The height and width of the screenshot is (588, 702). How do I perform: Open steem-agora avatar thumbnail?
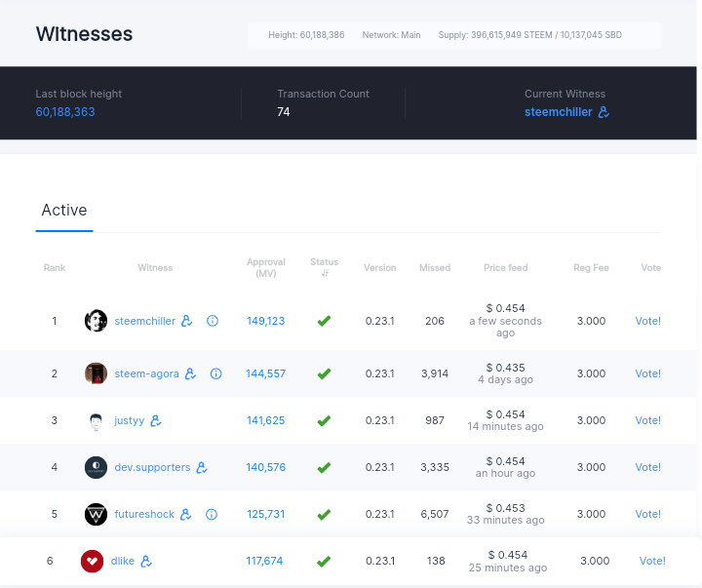pyautogui.click(x=96, y=373)
